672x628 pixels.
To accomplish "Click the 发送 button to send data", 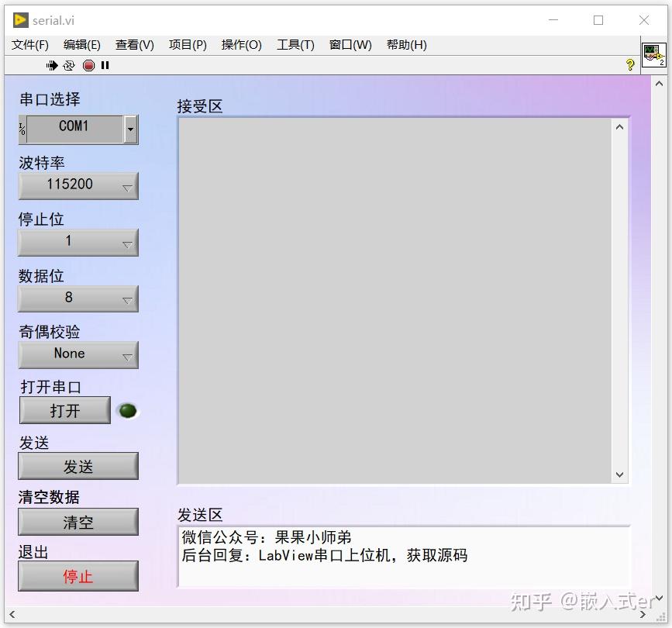I will [x=78, y=465].
